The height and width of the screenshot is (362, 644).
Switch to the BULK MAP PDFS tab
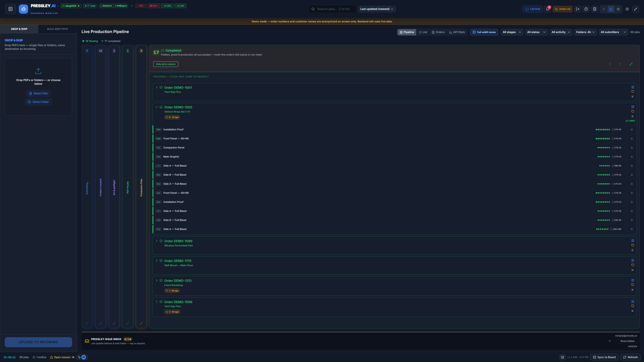pyautogui.click(x=58, y=29)
